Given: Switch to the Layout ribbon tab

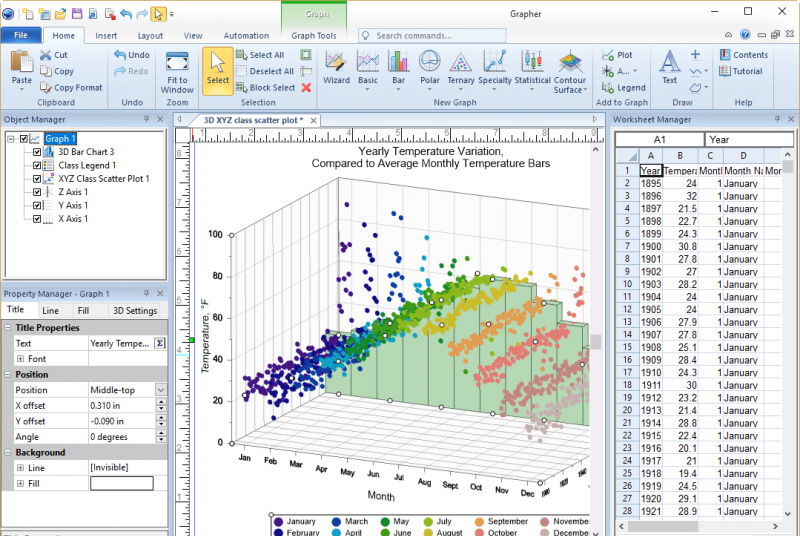Looking at the screenshot, I should pos(150,36).
